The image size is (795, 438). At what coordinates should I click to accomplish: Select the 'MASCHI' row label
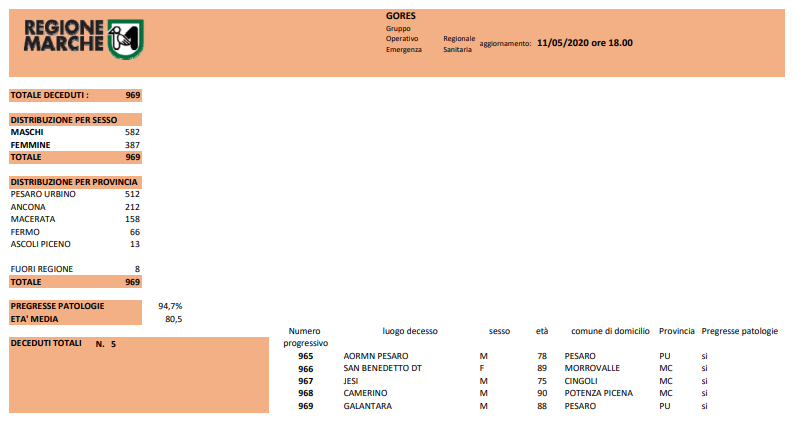(x=27, y=132)
